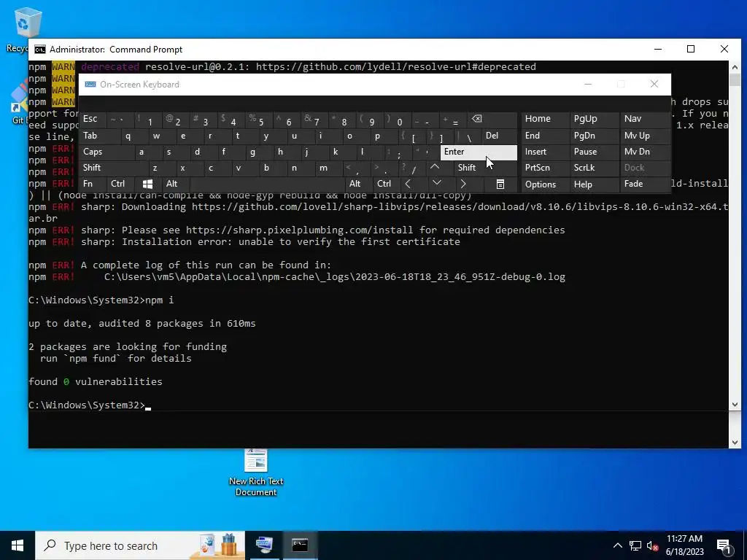Click the Mv Dn key
The height and width of the screenshot is (560, 747).
[x=645, y=152]
